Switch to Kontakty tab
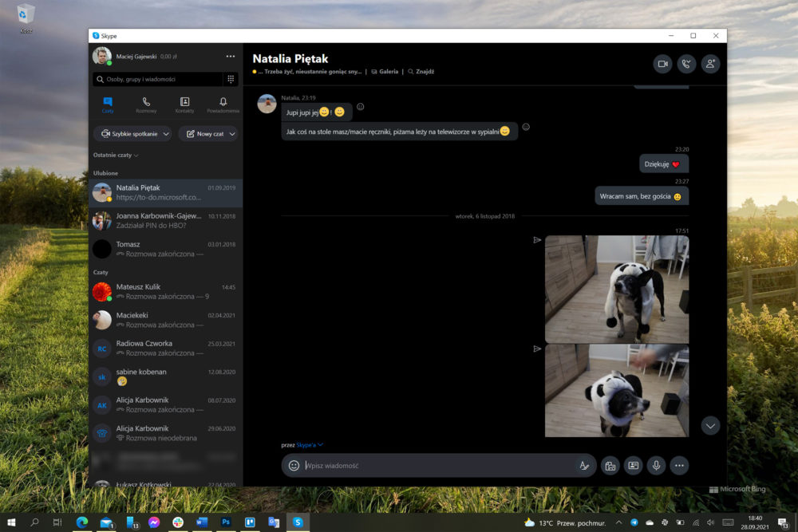 [x=185, y=104]
